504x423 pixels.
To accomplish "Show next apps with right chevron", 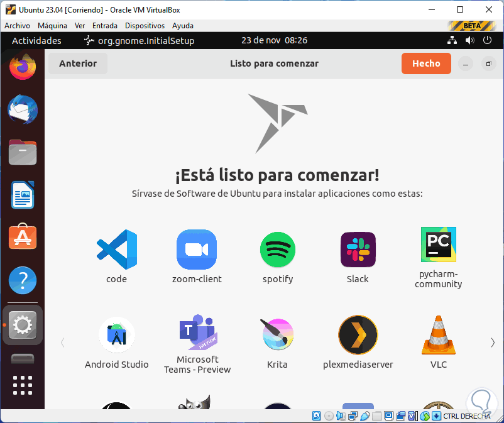I will pyautogui.click(x=493, y=343).
